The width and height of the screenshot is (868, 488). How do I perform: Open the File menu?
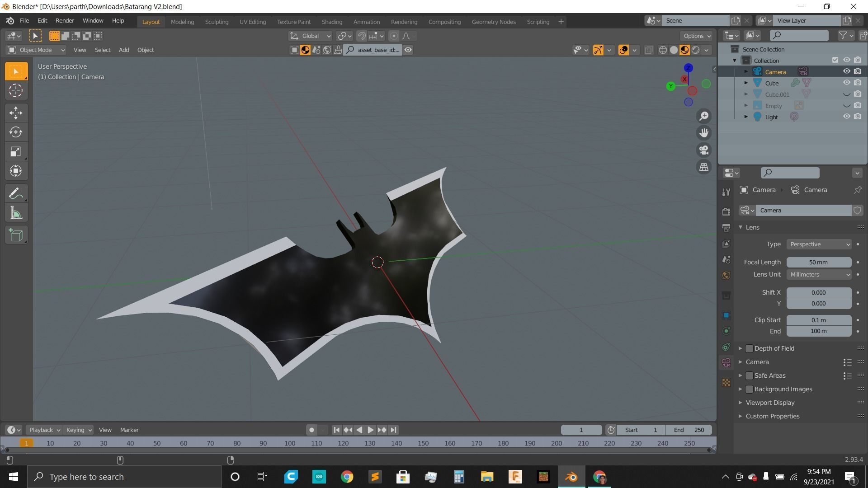click(x=24, y=21)
